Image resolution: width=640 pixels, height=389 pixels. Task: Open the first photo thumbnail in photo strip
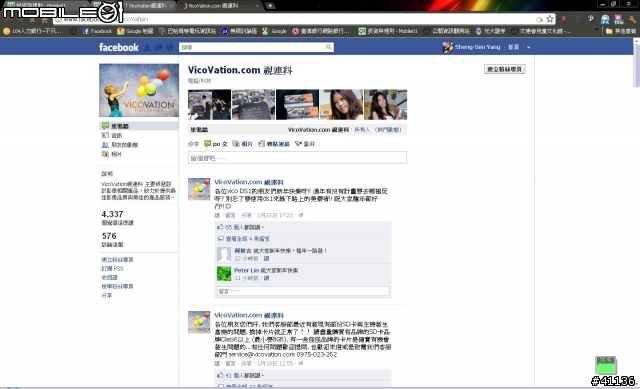click(209, 104)
